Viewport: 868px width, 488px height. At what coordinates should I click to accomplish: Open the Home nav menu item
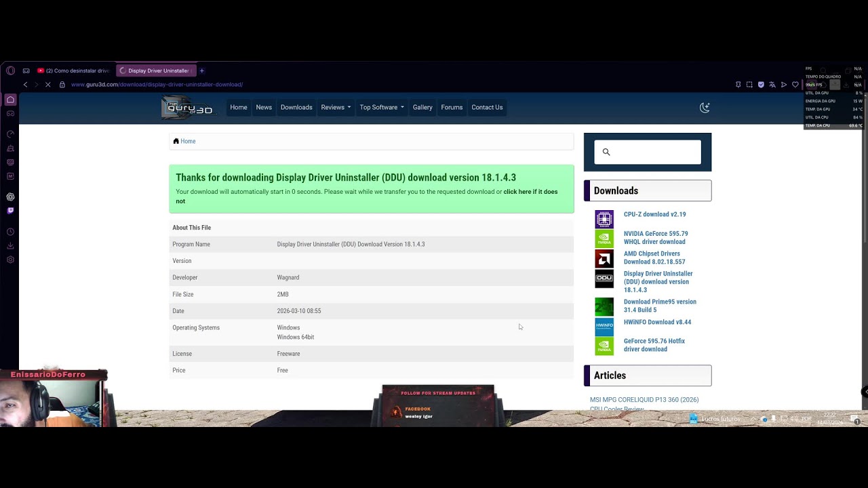[x=239, y=107]
